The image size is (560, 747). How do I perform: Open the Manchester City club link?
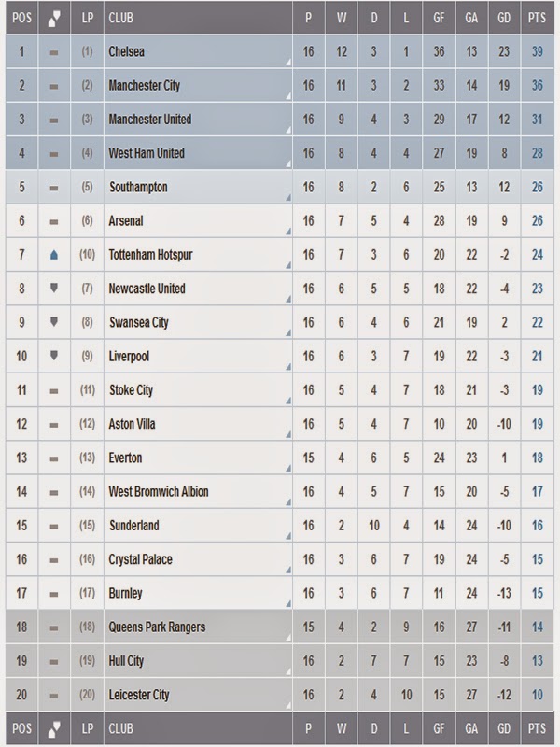tap(144, 86)
